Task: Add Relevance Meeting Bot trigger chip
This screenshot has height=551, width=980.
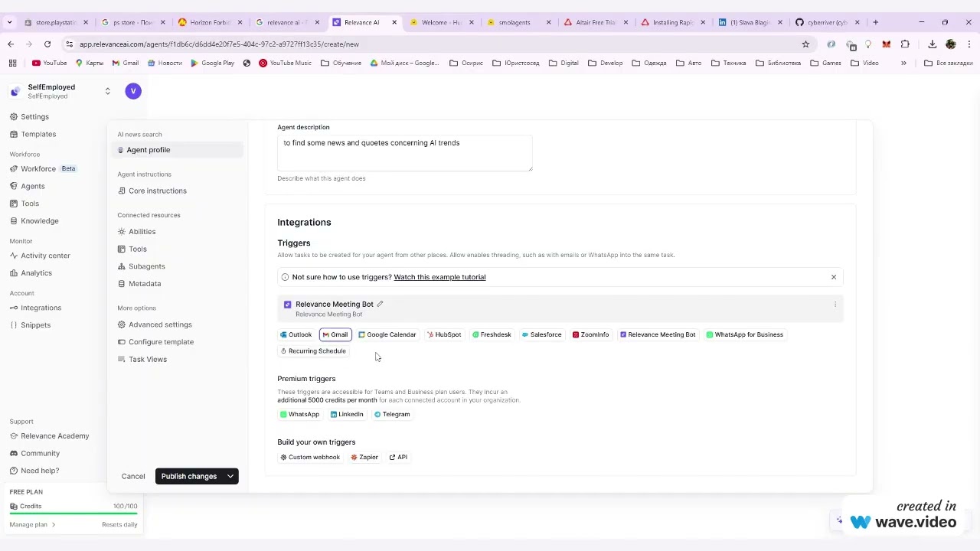Action: point(658,334)
